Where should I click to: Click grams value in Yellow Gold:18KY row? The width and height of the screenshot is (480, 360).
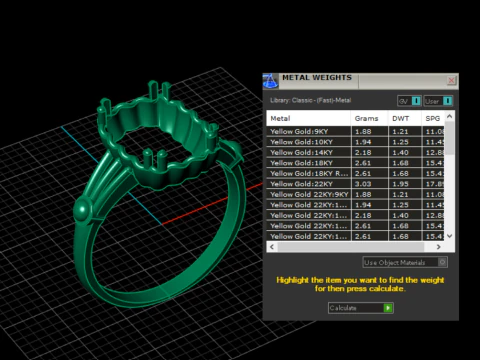369,163
